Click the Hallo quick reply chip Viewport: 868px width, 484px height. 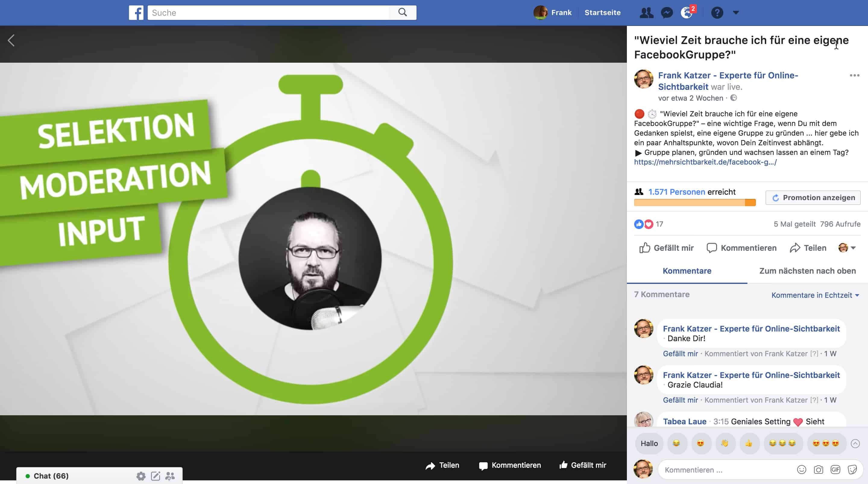pyautogui.click(x=649, y=444)
